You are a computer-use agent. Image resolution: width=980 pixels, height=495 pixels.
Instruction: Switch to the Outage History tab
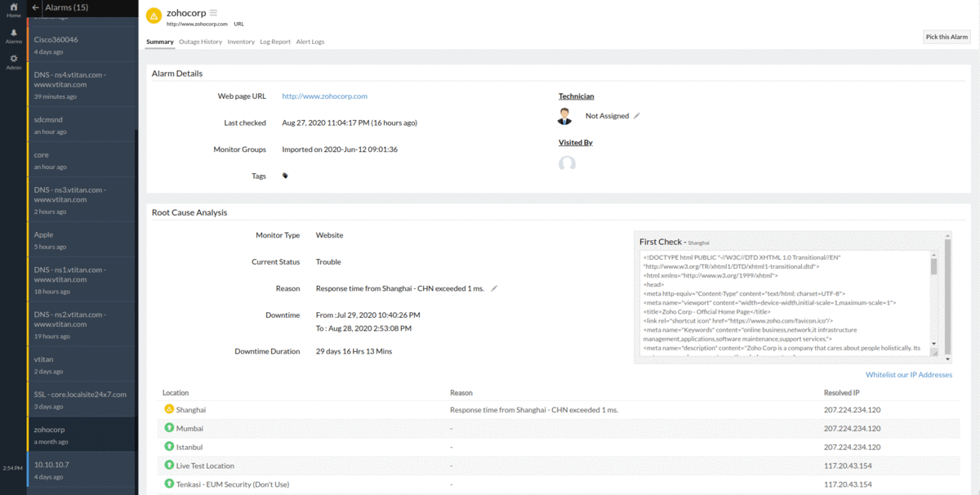point(200,42)
